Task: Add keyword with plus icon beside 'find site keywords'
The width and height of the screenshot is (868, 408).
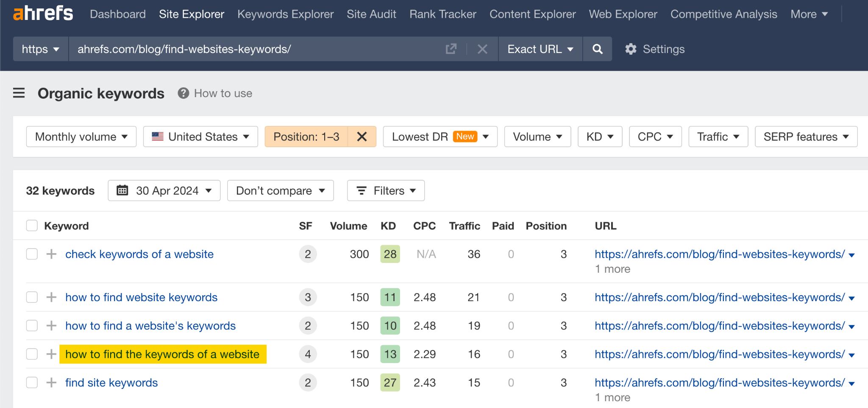Action: (51, 382)
